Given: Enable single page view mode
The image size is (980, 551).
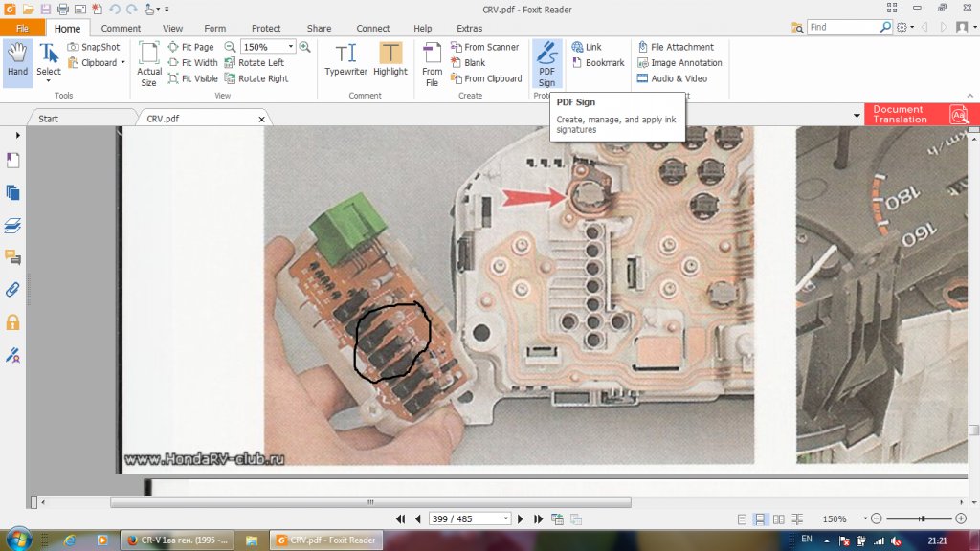Looking at the screenshot, I should tap(742, 519).
